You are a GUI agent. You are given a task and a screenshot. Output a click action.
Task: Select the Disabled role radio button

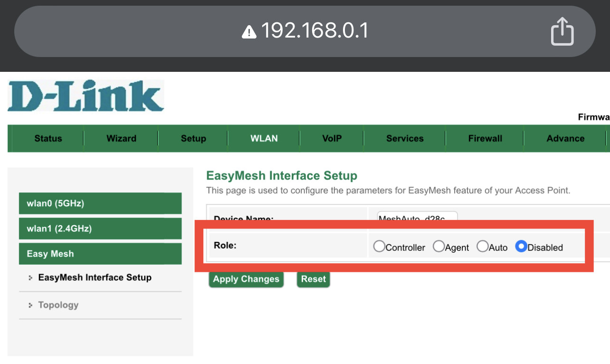pos(521,247)
